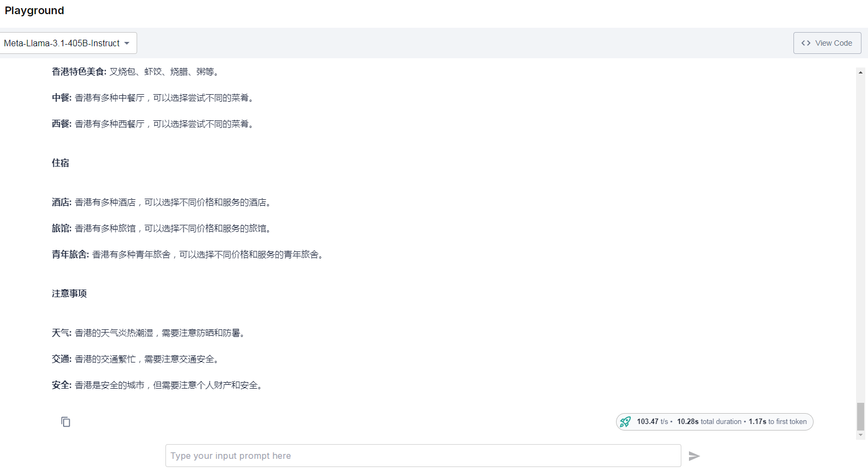Click the vertical scrollbar thumb
This screenshot has height=473, width=868.
[x=860, y=416]
